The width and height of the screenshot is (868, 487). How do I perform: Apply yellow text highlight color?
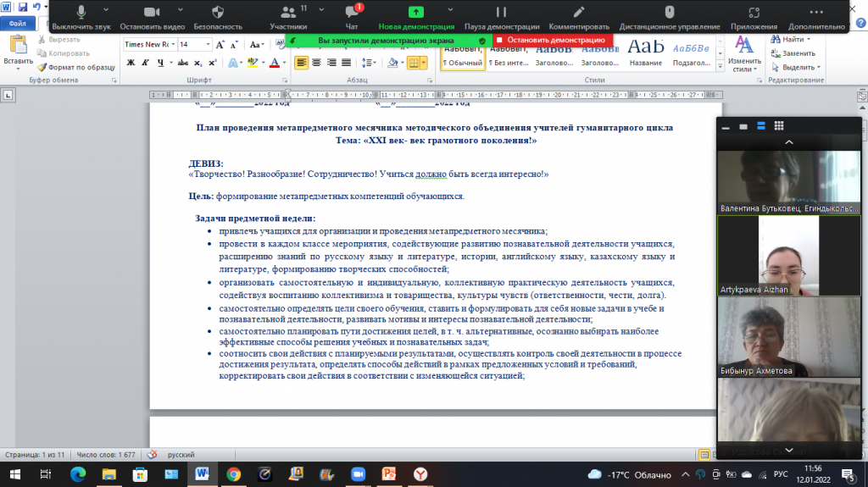click(253, 63)
